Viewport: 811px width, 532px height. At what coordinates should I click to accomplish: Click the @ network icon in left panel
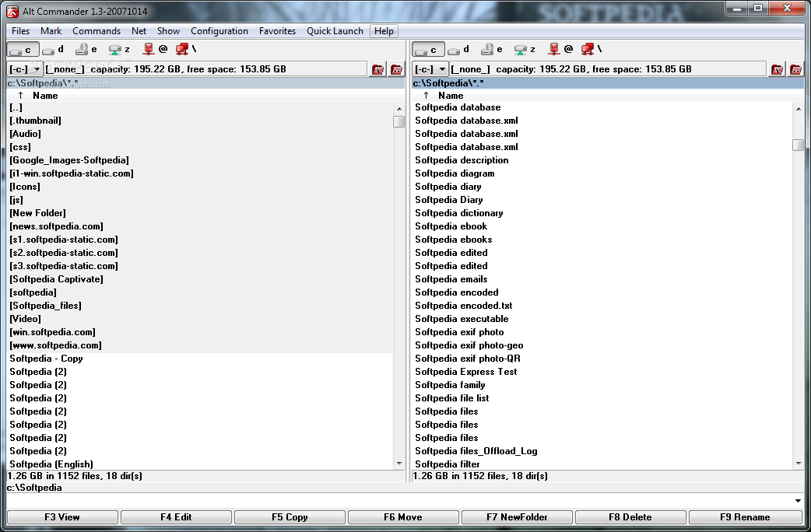pyautogui.click(x=156, y=49)
